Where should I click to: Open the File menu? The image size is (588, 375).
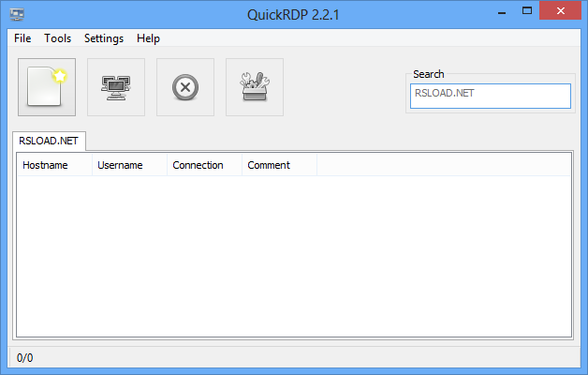pos(22,38)
